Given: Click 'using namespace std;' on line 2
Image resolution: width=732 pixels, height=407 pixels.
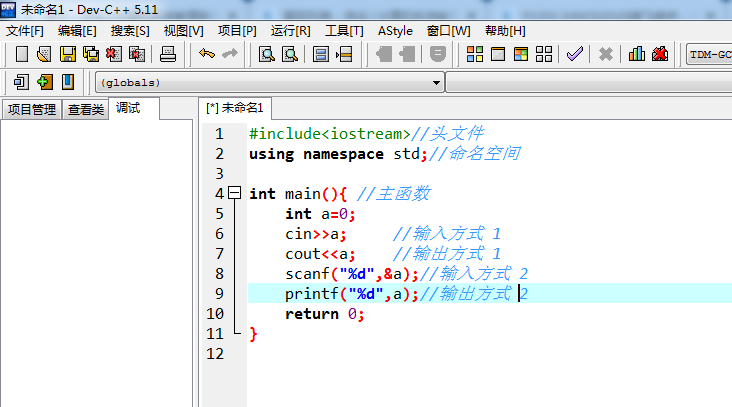Looking at the screenshot, I should pyautogui.click(x=338, y=154).
